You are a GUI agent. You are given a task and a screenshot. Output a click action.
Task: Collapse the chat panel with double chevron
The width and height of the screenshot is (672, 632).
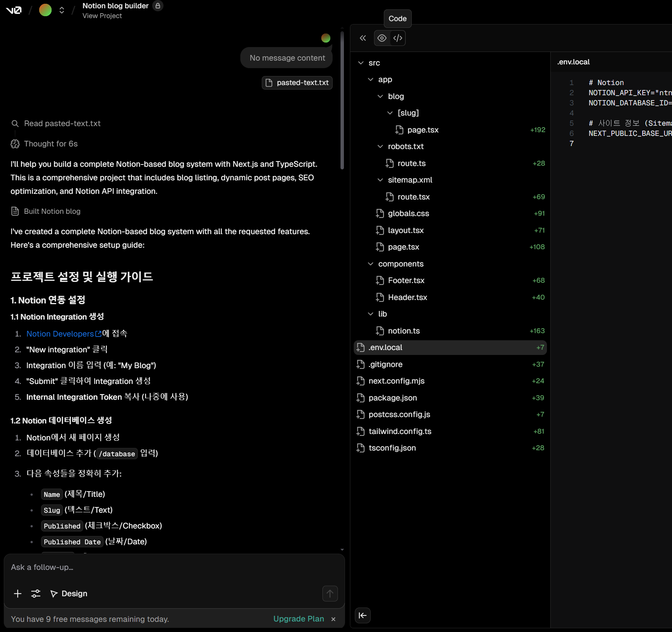pyautogui.click(x=363, y=38)
